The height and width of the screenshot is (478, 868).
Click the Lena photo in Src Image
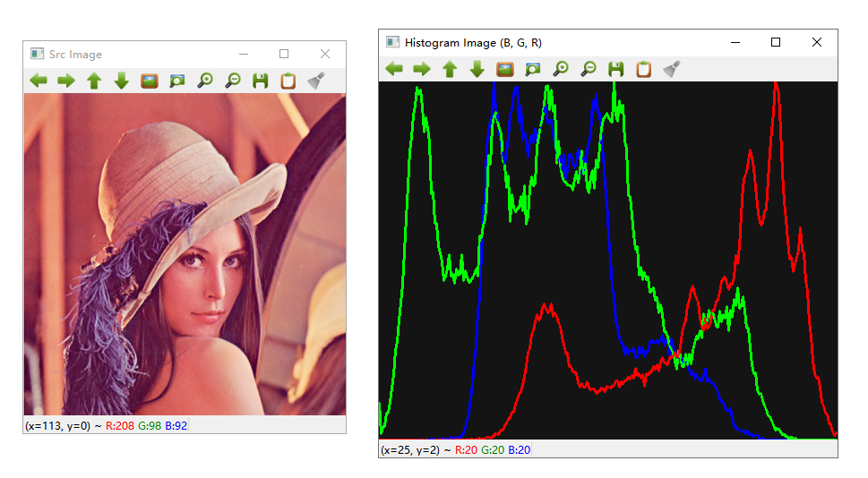(x=185, y=254)
